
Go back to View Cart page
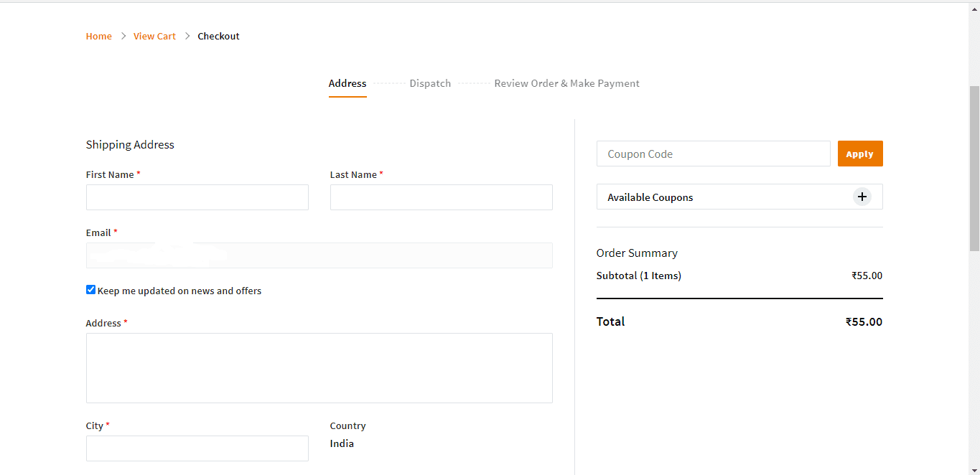(x=154, y=36)
